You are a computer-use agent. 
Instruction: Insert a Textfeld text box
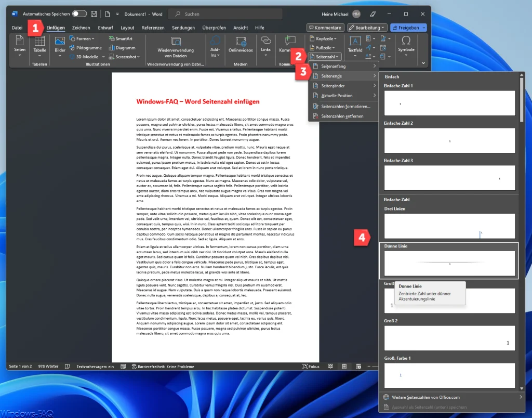[x=355, y=47]
